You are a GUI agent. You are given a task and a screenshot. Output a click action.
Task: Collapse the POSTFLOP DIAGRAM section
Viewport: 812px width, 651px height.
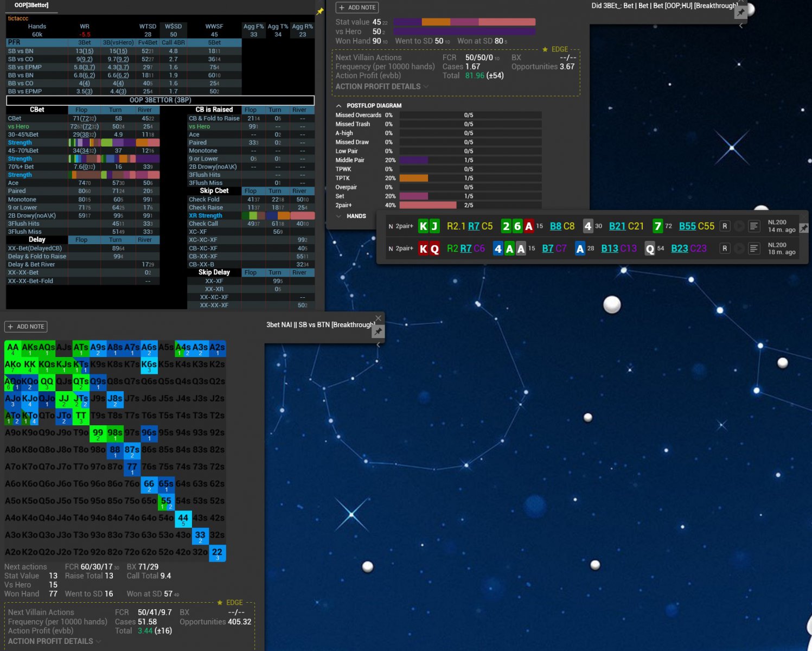339,106
